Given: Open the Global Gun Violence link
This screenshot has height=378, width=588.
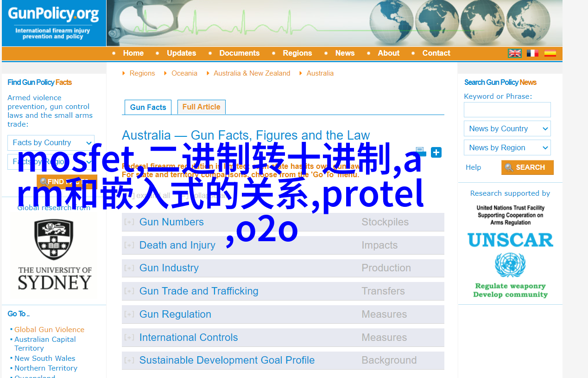Looking at the screenshot, I should pos(50,330).
